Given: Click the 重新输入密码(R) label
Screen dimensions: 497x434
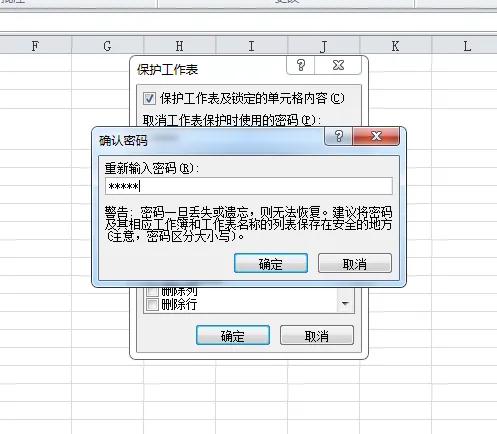Looking at the screenshot, I should coord(152,168).
